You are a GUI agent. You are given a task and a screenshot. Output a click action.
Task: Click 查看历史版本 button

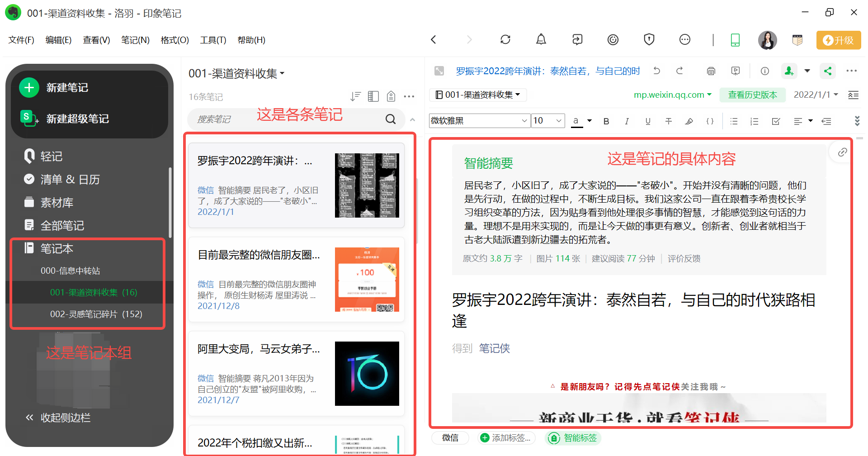click(x=753, y=95)
